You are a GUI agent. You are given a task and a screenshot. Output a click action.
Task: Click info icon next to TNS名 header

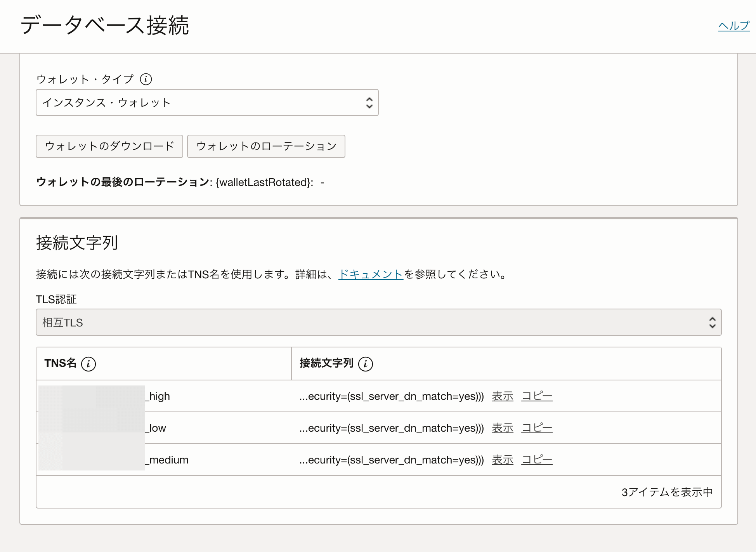tap(88, 364)
